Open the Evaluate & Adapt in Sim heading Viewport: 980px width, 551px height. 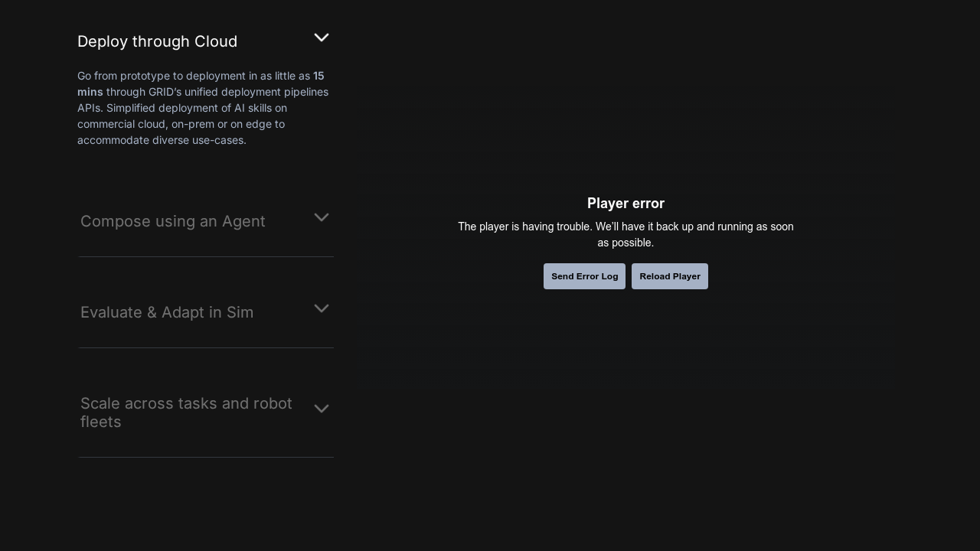(167, 312)
